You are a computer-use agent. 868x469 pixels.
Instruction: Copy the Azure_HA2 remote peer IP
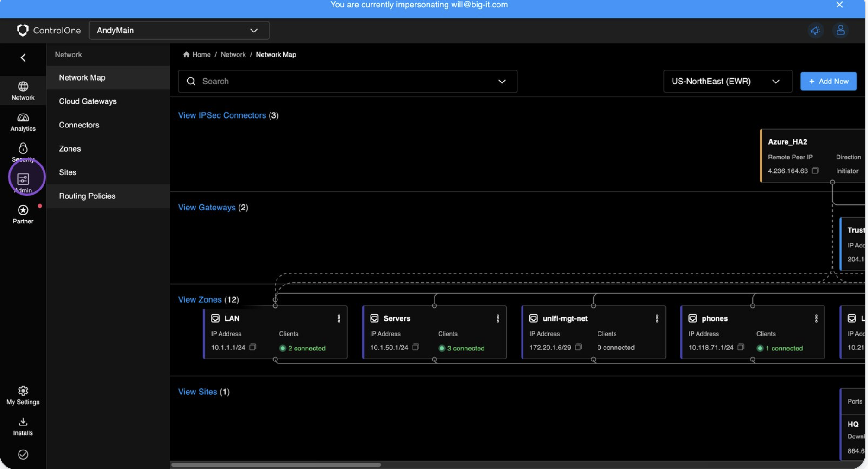coord(815,170)
